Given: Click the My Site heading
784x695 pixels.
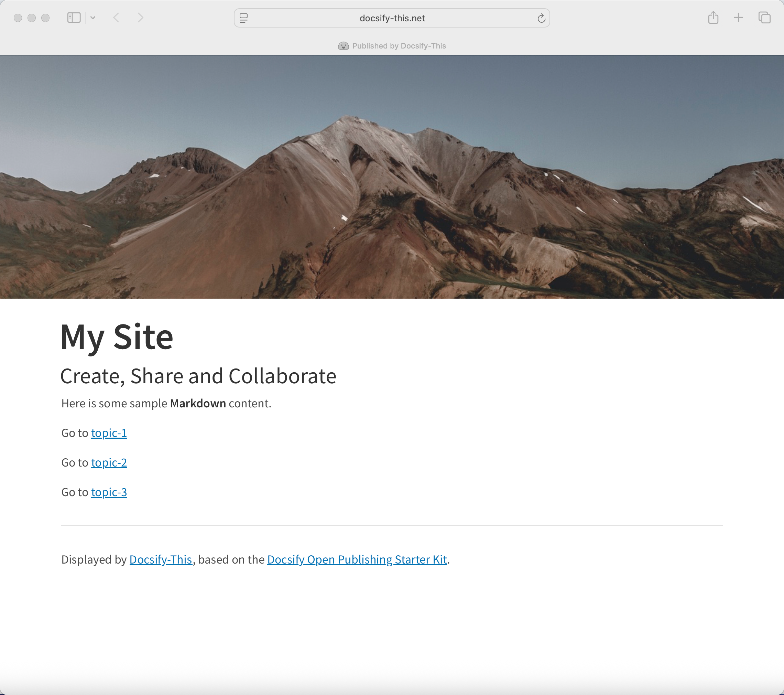Looking at the screenshot, I should tap(117, 336).
